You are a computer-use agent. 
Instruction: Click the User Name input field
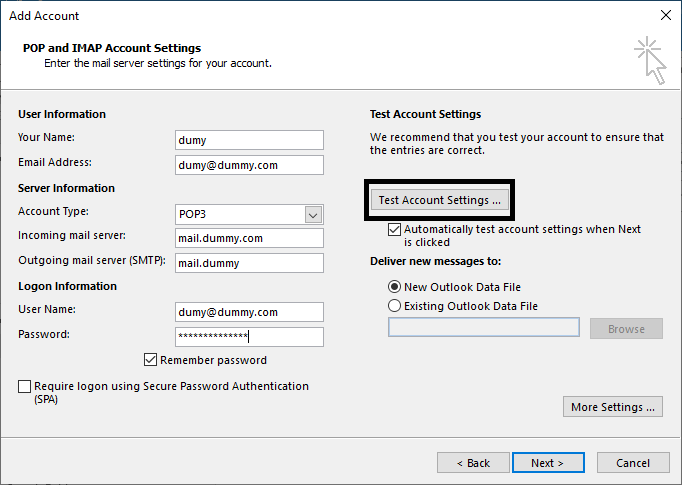[249, 312]
